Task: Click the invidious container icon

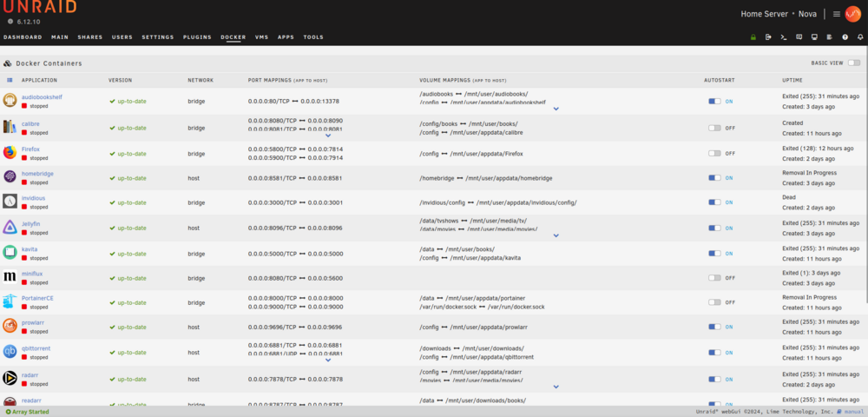Action: click(10, 202)
